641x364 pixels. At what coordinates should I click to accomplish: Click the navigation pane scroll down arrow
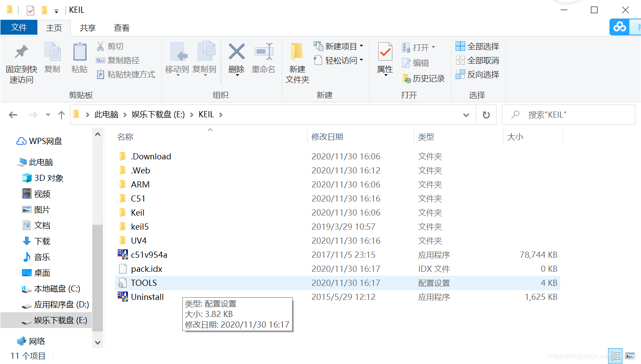[x=98, y=342]
